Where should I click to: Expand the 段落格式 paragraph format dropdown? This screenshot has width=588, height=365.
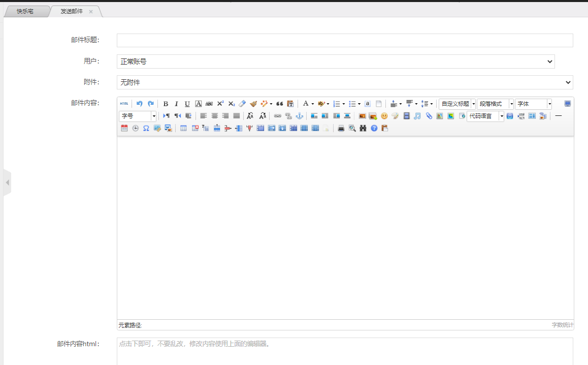tap(511, 104)
